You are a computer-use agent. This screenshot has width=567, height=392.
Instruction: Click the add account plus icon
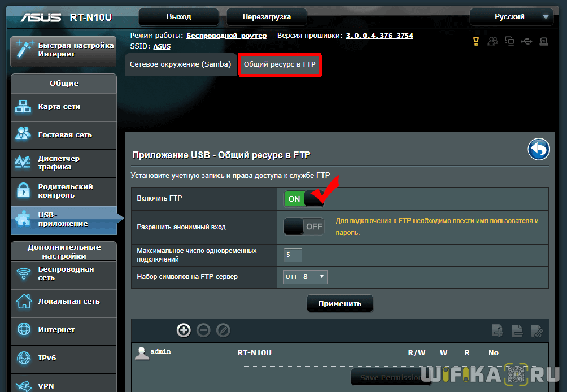click(x=184, y=330)
